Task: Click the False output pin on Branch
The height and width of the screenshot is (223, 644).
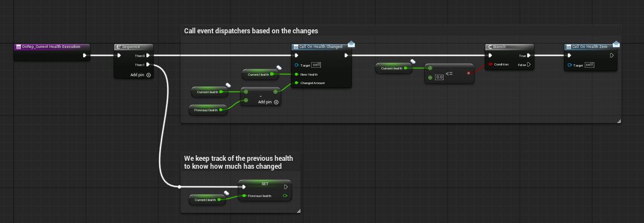Action: click(529, 64)
